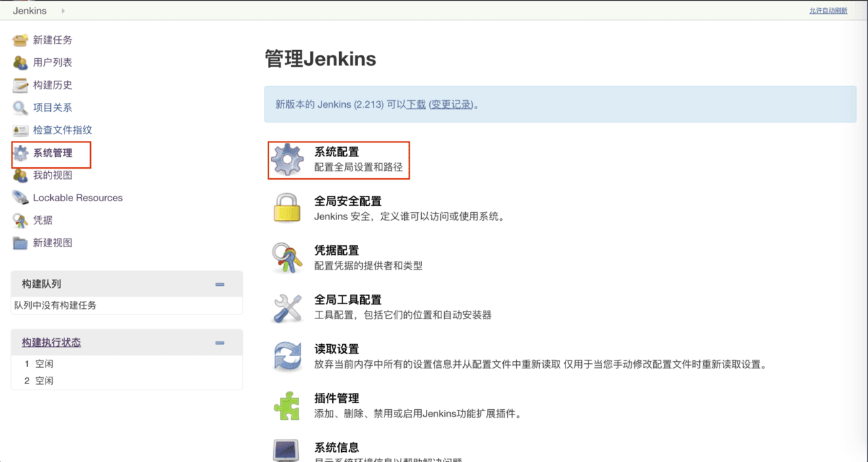Open 新建视图 text in the sidebar

point(53,243)
